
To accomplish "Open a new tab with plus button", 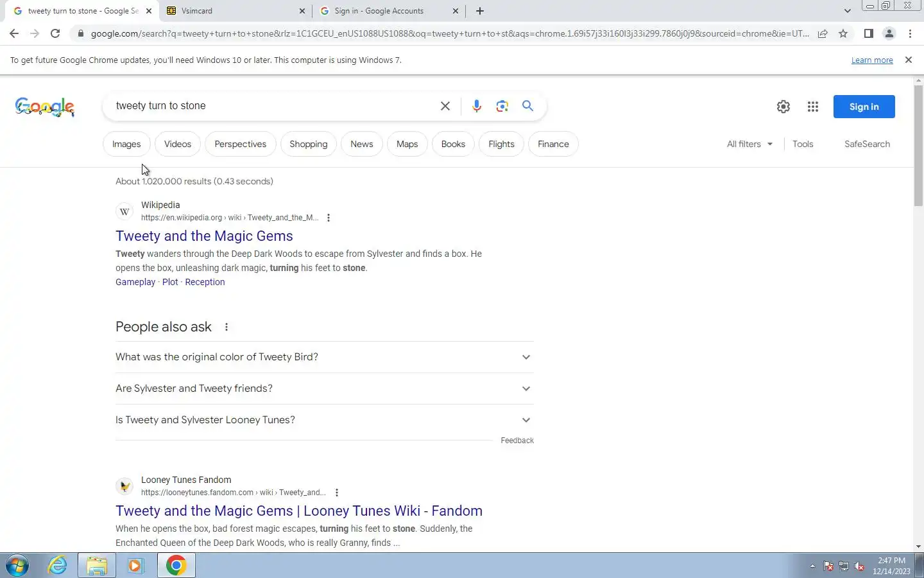I will [x=480, y=11].
